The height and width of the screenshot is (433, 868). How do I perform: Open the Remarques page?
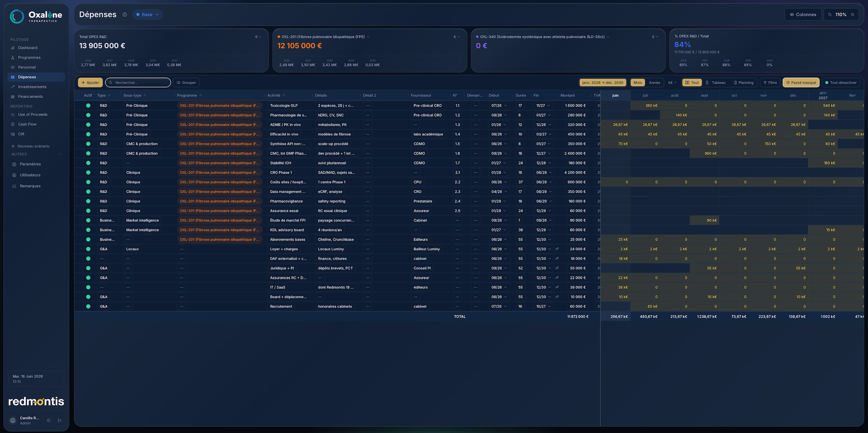[x=30, y=186]
